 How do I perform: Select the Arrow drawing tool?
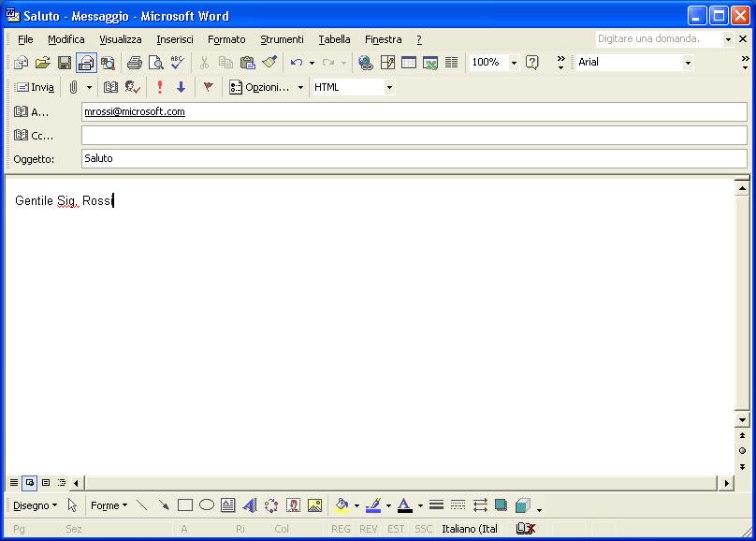(164, 505)
